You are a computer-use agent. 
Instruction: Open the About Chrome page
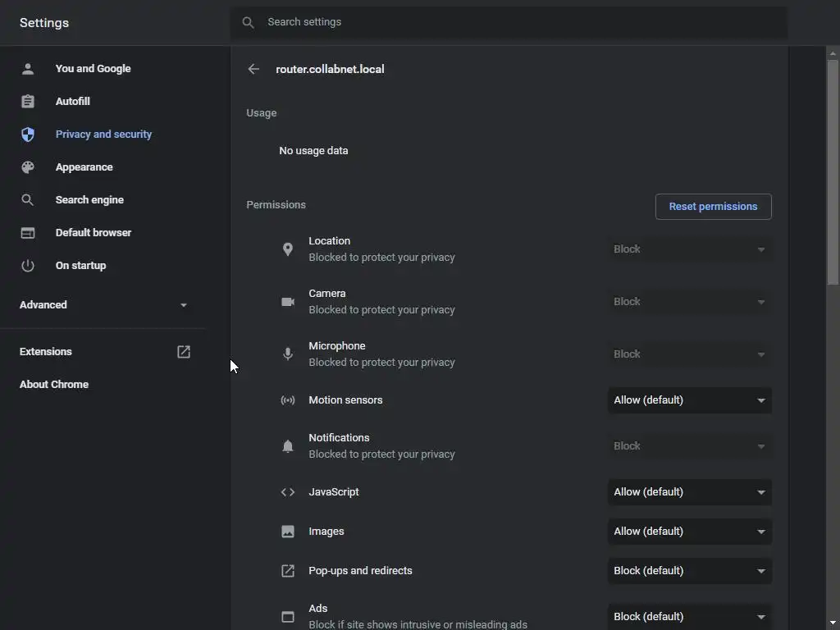pyautogui.click(x=54, y=385)
